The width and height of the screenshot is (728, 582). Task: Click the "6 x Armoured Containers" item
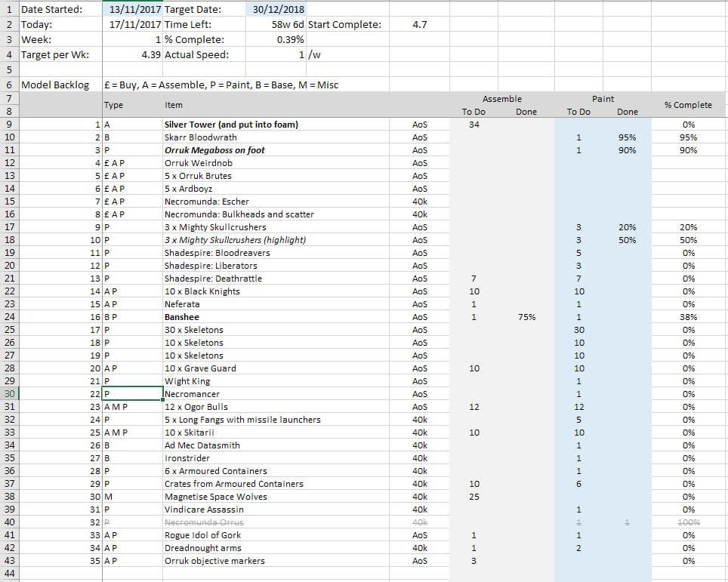pyautogui.click(x=216, y=471)
